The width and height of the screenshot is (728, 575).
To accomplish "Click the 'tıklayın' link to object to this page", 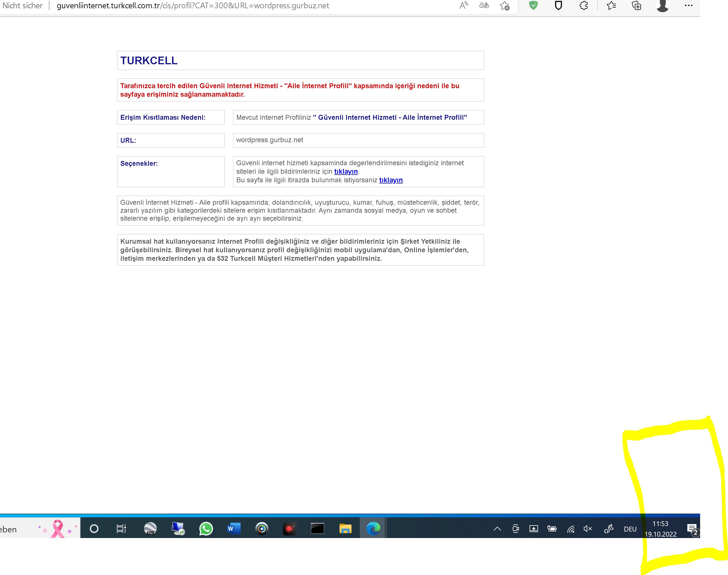I will click(391, 180).
